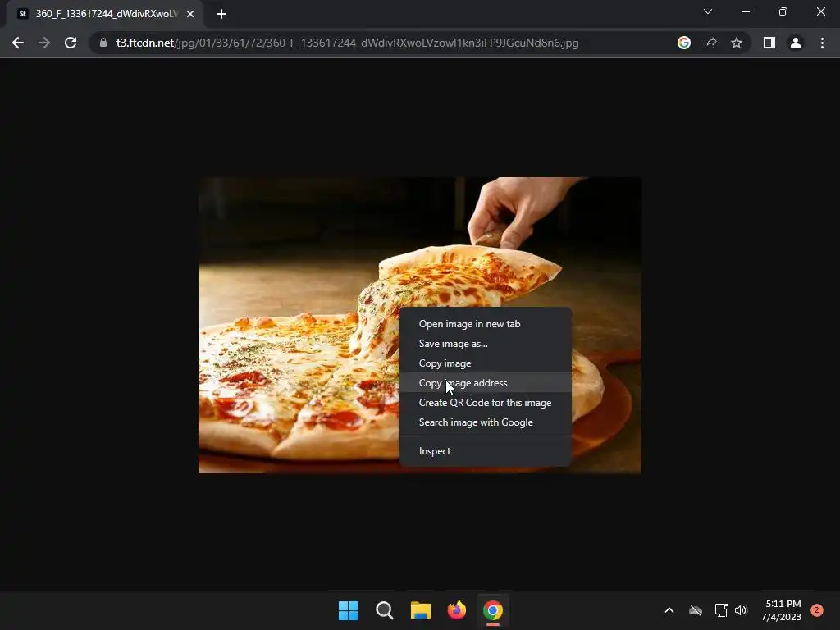Select Copy image from context menu

coord(486,363)
